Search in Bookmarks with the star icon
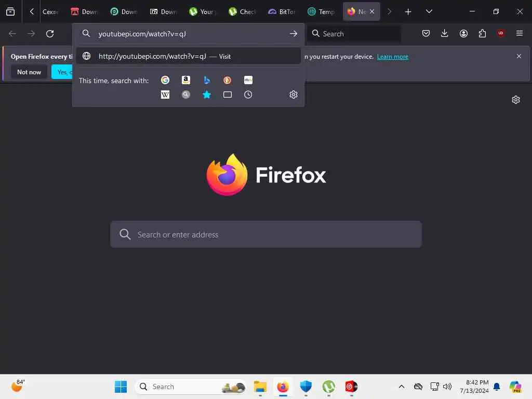 207,95
